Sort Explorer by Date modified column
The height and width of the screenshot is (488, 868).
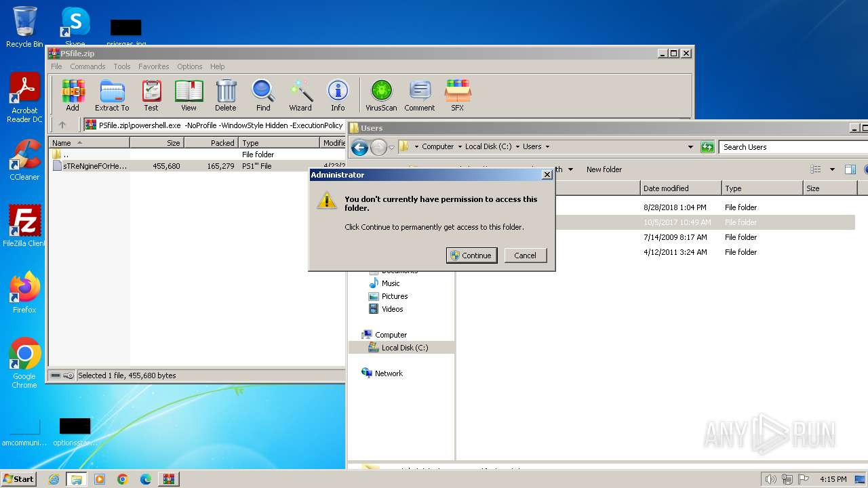pos(681,188)
